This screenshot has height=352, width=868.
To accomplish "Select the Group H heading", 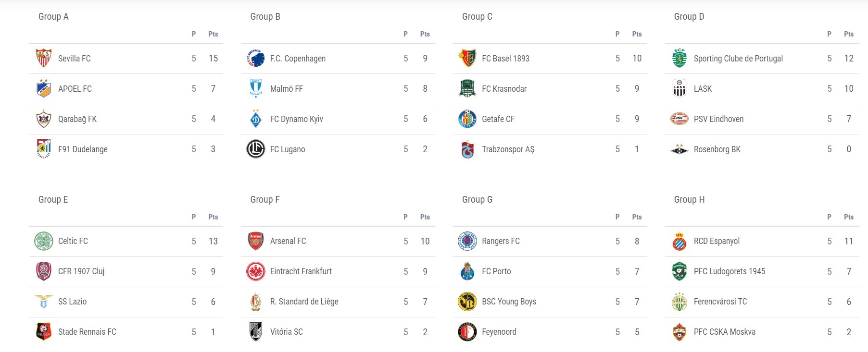I will [x=689, y=199].
